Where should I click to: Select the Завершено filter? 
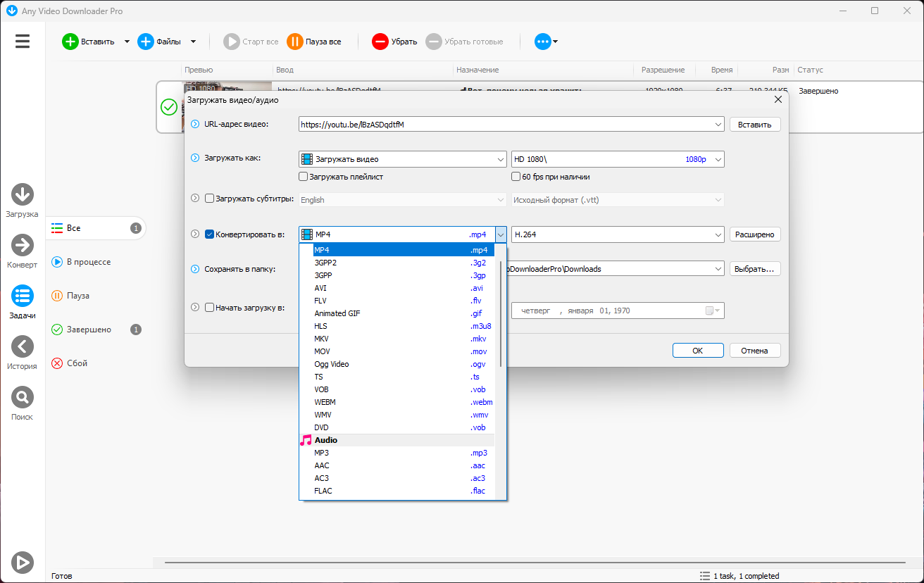(96, 330)
